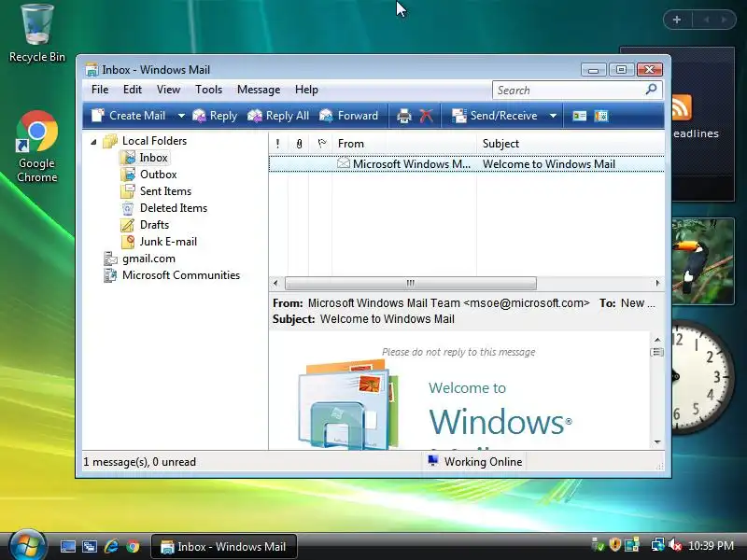The width and height of the screenshot is (747, 560).
Task: Click the '1 message(s), 0 unread' status text
Action: point(139,462)
